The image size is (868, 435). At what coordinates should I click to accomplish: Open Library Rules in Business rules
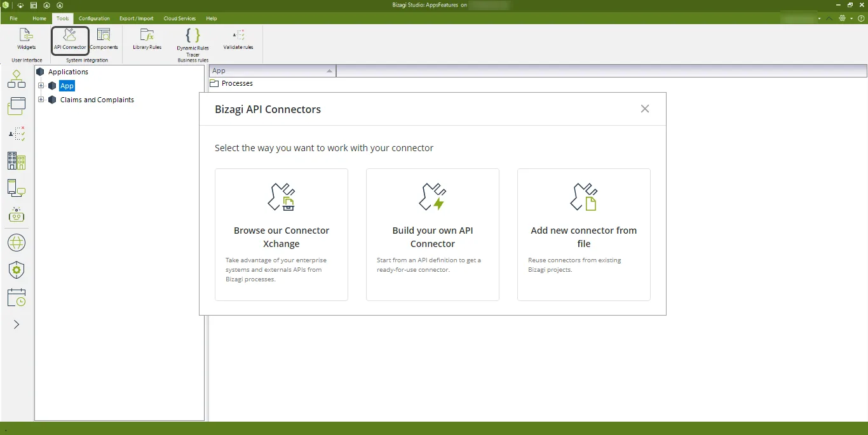coord(147,39)
